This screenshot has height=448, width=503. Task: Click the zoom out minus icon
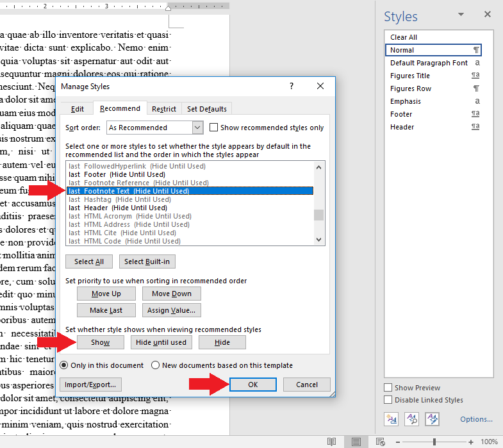[398, 442]
